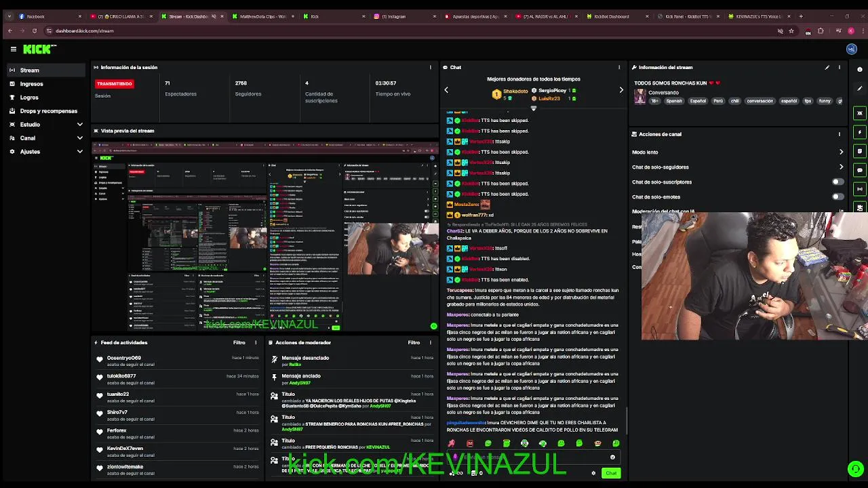This screenshot has width=868, height=488.
Task: Open the Feed de actividades options menu
Action: (256, 342)
